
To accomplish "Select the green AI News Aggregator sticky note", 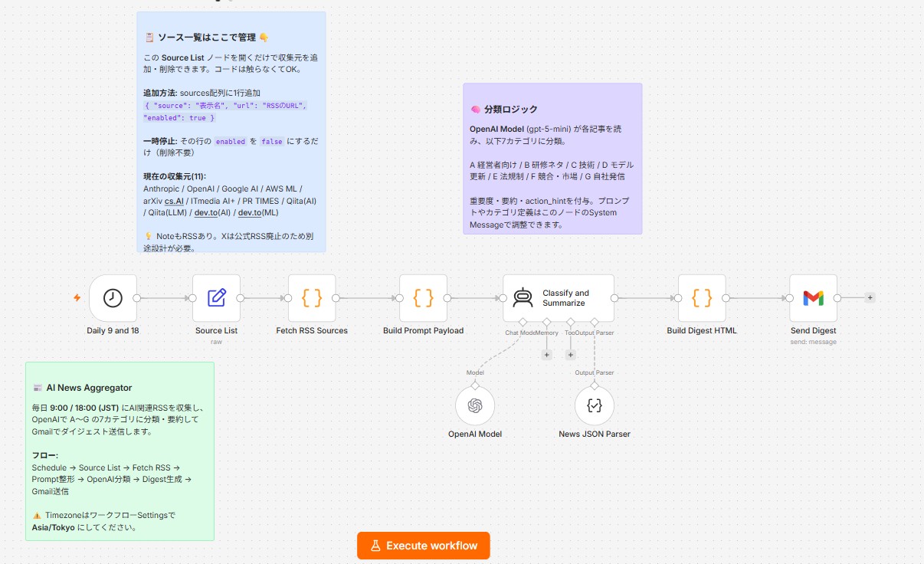I will pyautogui.click(x=120, y=451).
